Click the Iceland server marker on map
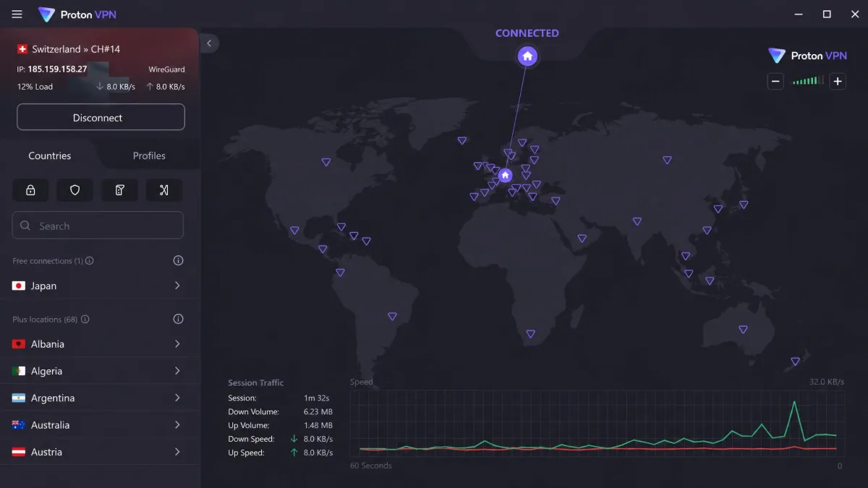Image resolution: width=868 pixels, height=488 pixels. (x=461, y=141)
